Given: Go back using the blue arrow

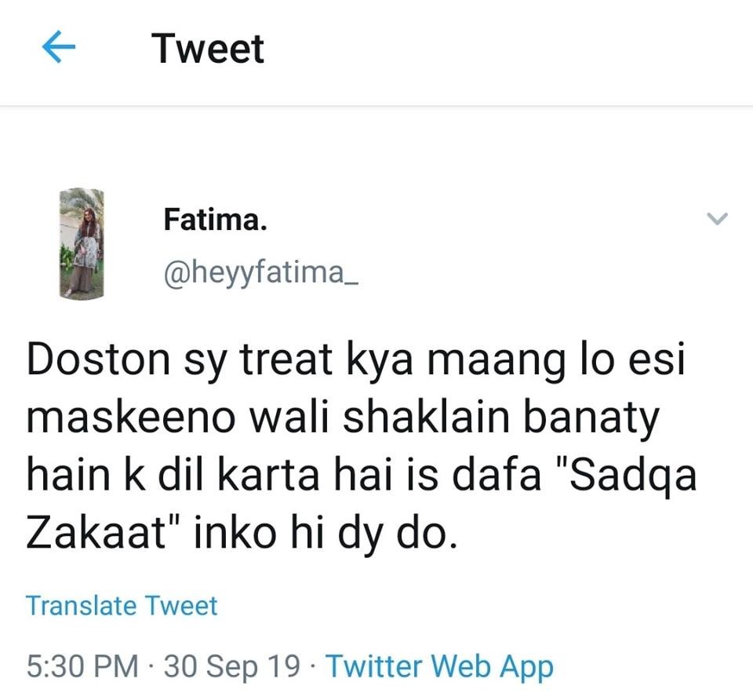Looking at the screenshot, I should coord(58,49).
